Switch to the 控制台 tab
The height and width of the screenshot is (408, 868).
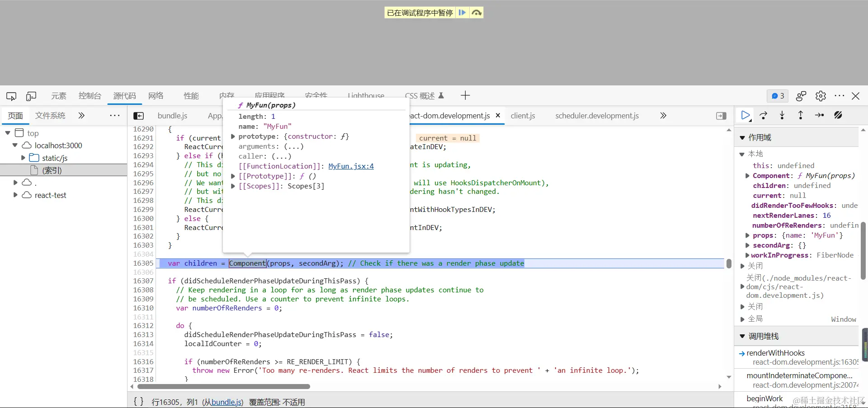tap(90, 96)
